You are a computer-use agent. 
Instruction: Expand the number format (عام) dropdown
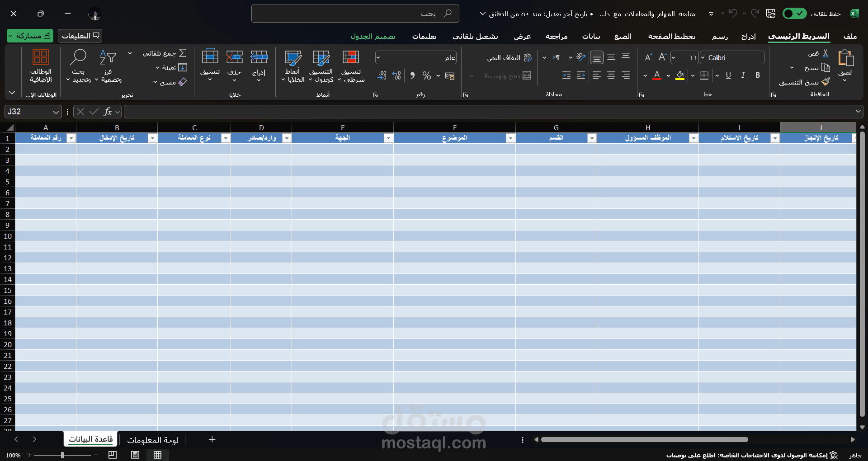tap(378, 57)
